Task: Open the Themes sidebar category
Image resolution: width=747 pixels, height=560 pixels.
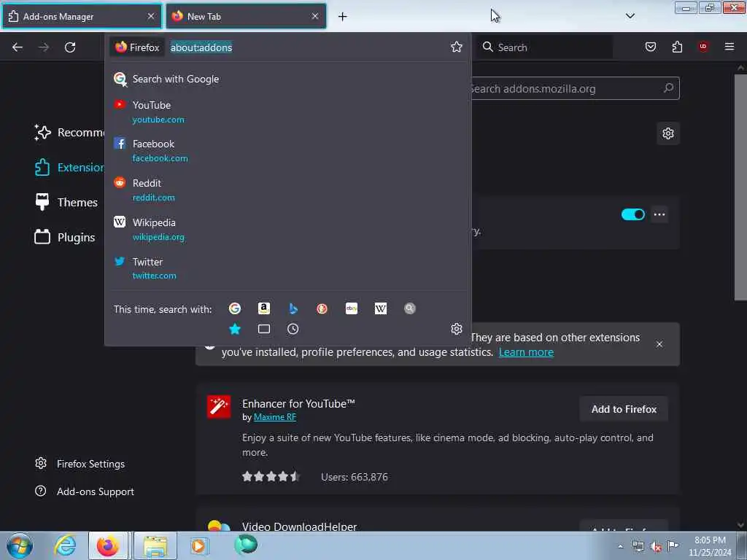Action: (x=66, y=203)
